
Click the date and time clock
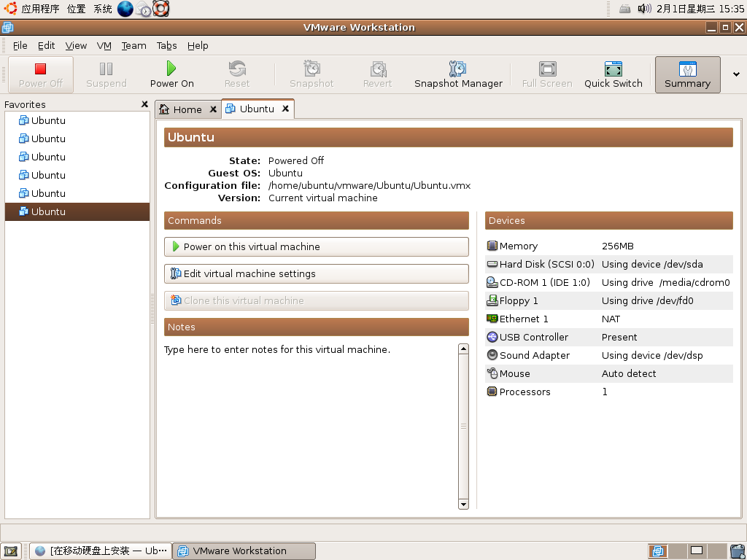click(x=700, y=9)
